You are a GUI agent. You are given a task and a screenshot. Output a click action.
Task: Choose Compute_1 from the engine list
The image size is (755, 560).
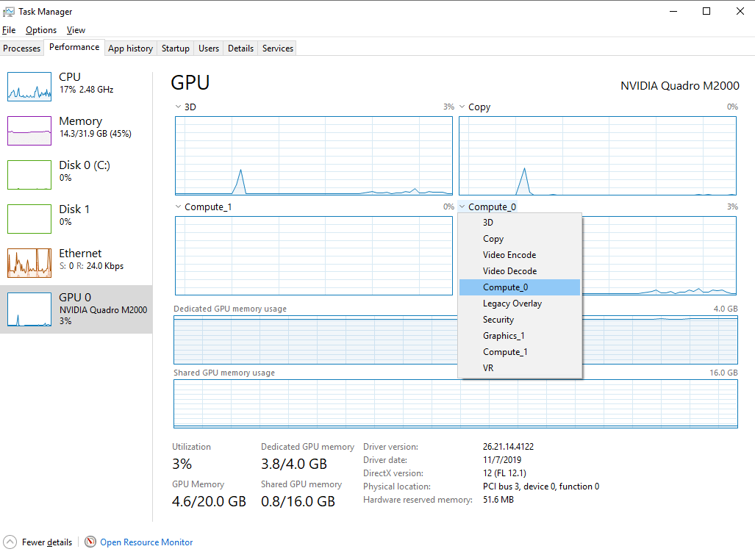click(520, 352)
